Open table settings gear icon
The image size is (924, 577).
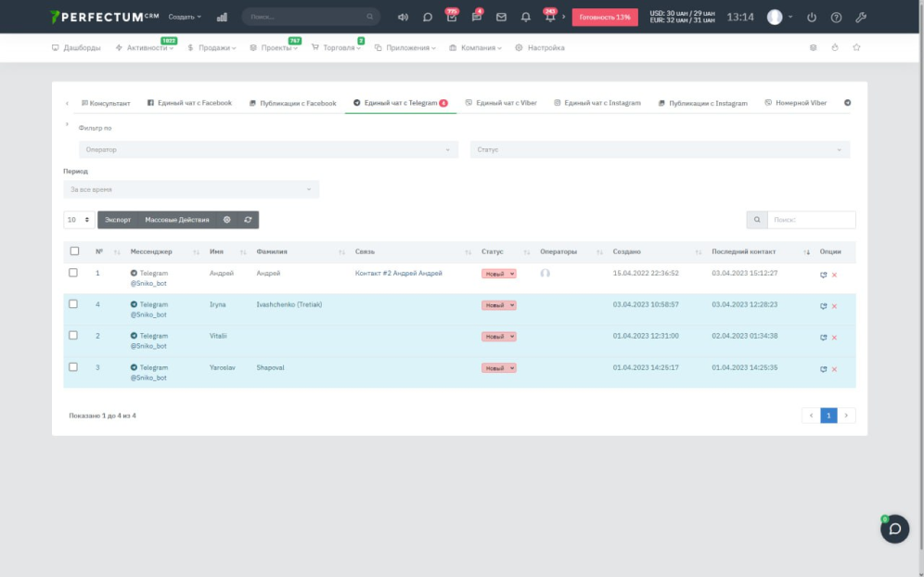pyautogui.click(x=227, y=220)
